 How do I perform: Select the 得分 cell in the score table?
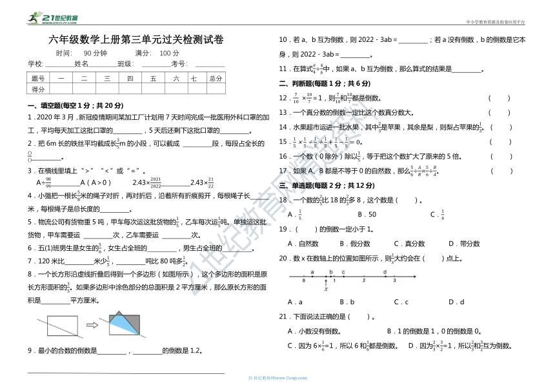pos(38,89)
